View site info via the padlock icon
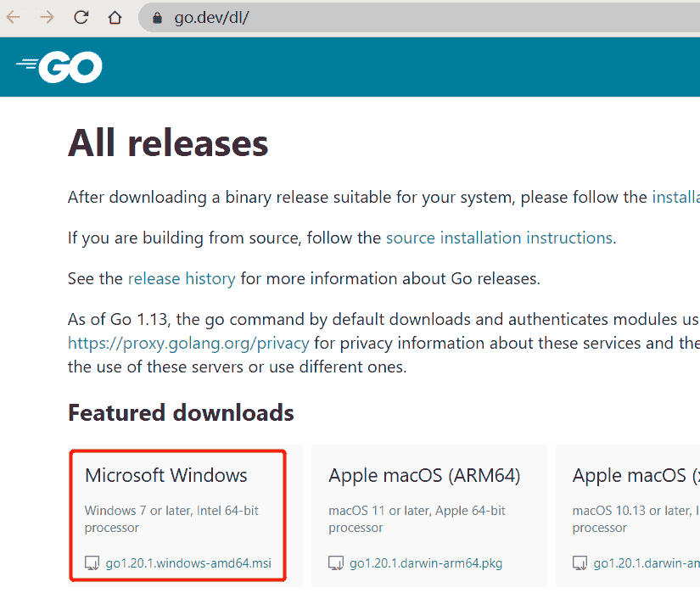Screen dimensions: 700x610 click(156, 18)
